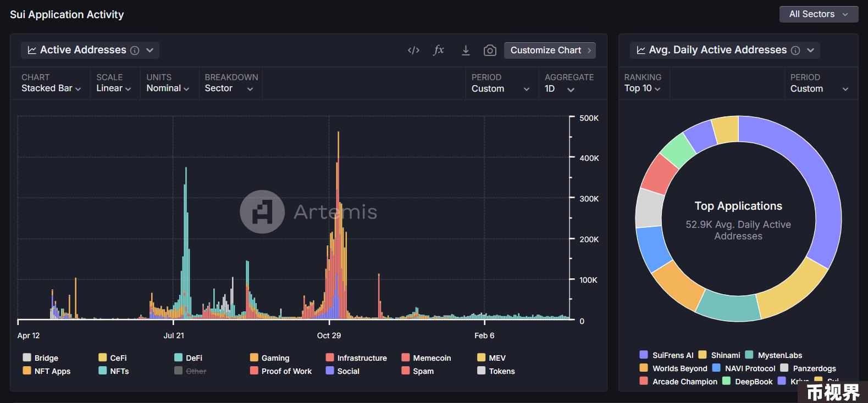This screenshot has height=403, width=868.
Task: Click the NAVI Protocol legend entry
Action: (x=744, y=368)
